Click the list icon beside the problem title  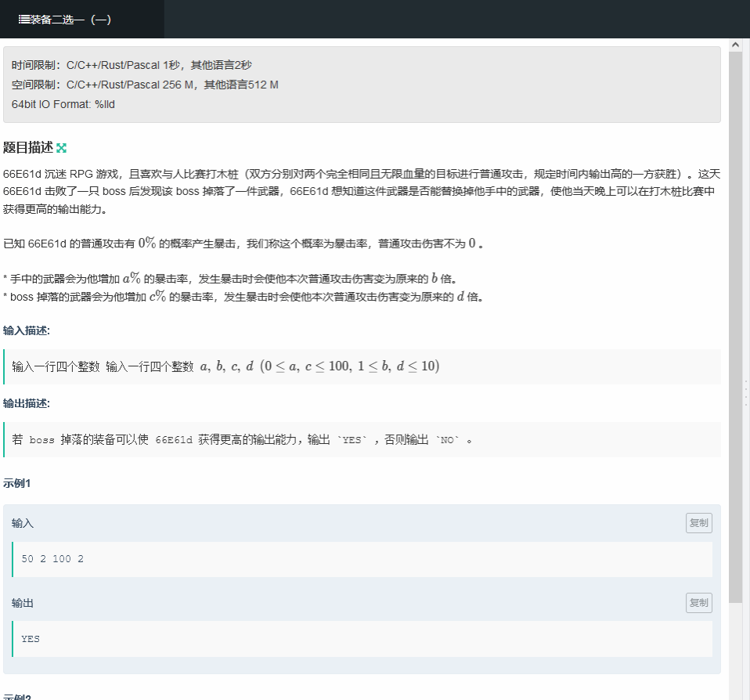23,20
